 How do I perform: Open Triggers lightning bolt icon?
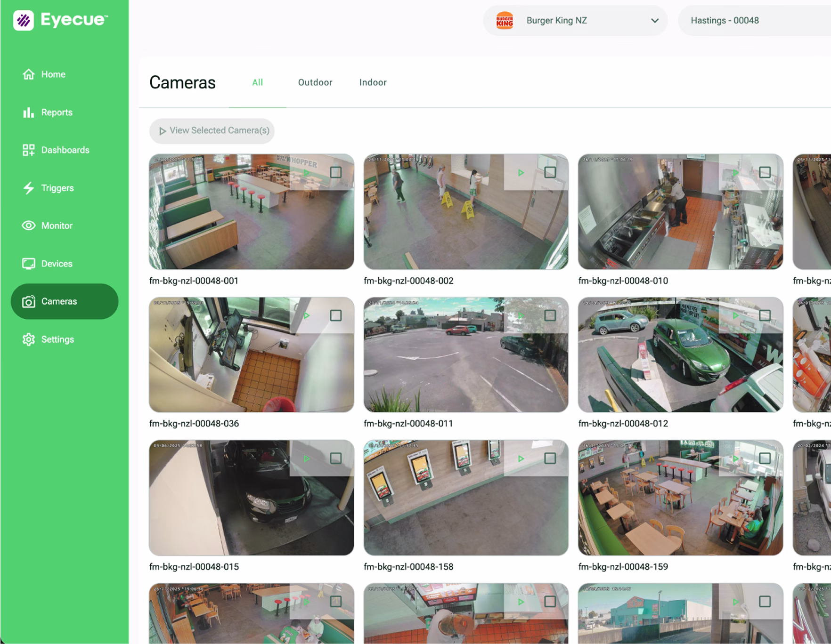click(x=28, y=188)
